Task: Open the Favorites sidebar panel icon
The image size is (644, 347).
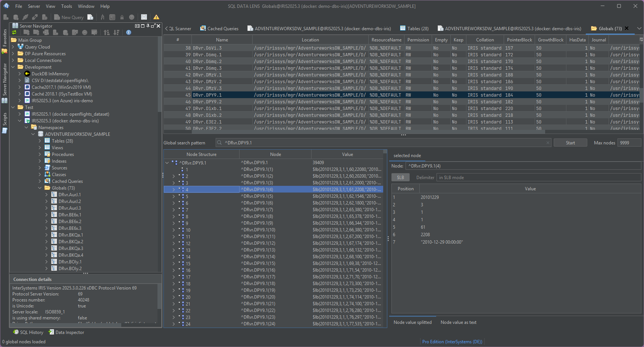Action: point(4,51)
